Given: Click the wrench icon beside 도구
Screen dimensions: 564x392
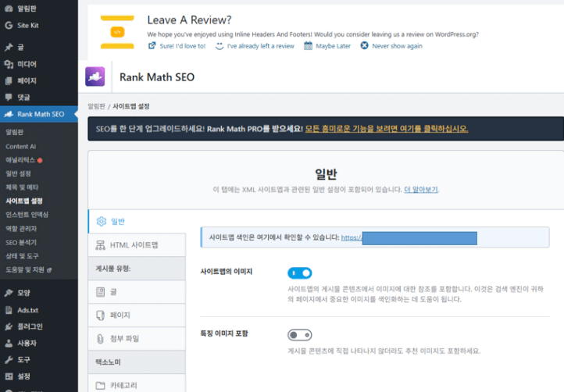Looking at the screenshot, I should (x=9, y=360).
